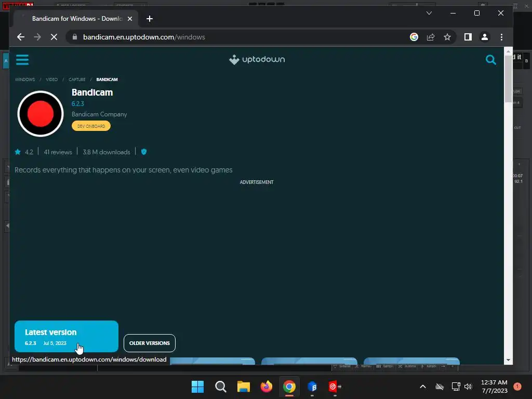Share this page via share icon
The image size is (532, 399).
pyautogui.click(x=431, y=37)
